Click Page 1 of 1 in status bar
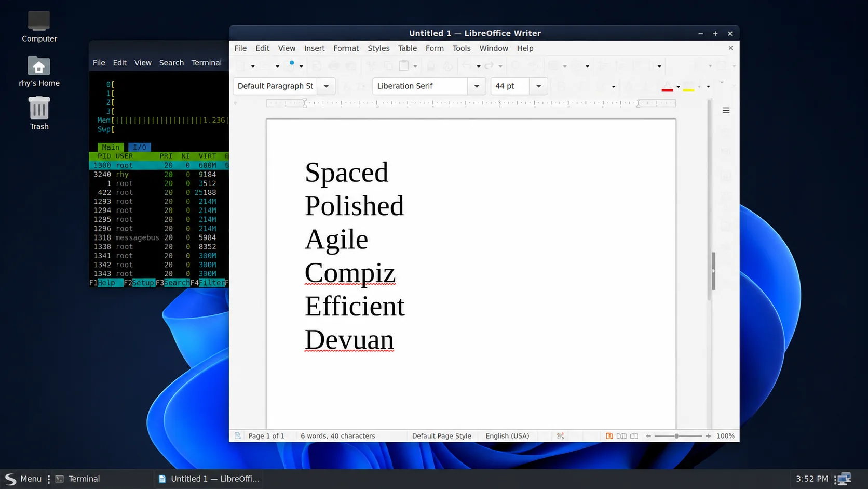 266,436
